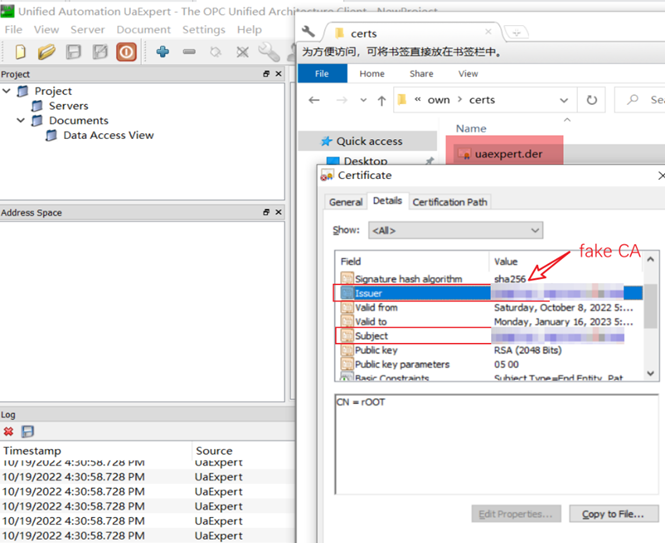Open settings with the wrench toolbar icon
The image size is (665, 543).
pos(269,52)
